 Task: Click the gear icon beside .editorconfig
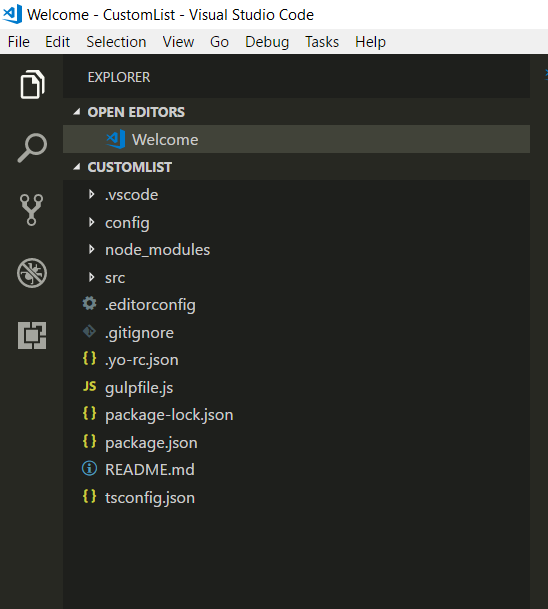(x=89, y=303)
